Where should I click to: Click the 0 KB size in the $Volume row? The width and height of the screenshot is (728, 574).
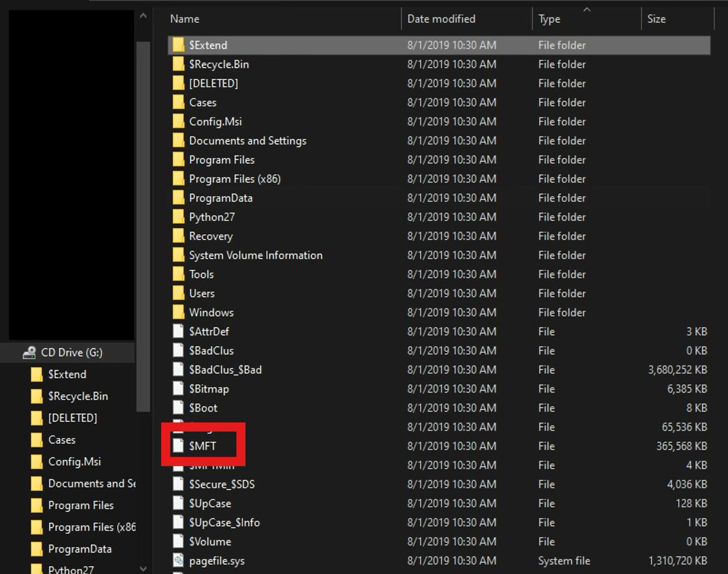[696, 541]
